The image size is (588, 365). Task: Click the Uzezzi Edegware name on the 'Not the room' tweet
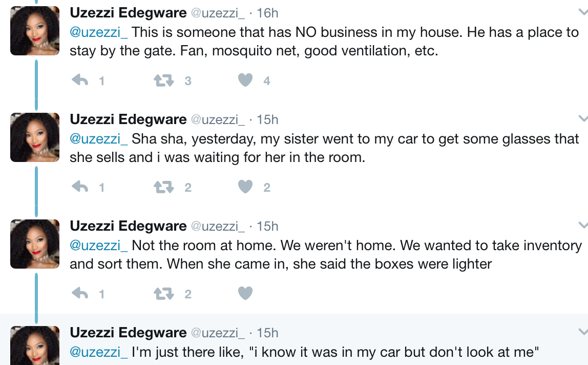[x=128, y=226]
